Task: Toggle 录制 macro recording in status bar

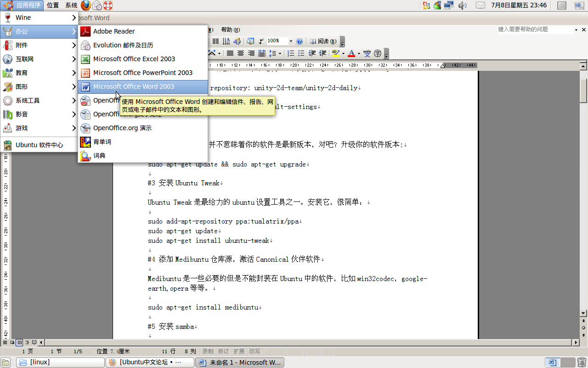Action: pos(208,351)
